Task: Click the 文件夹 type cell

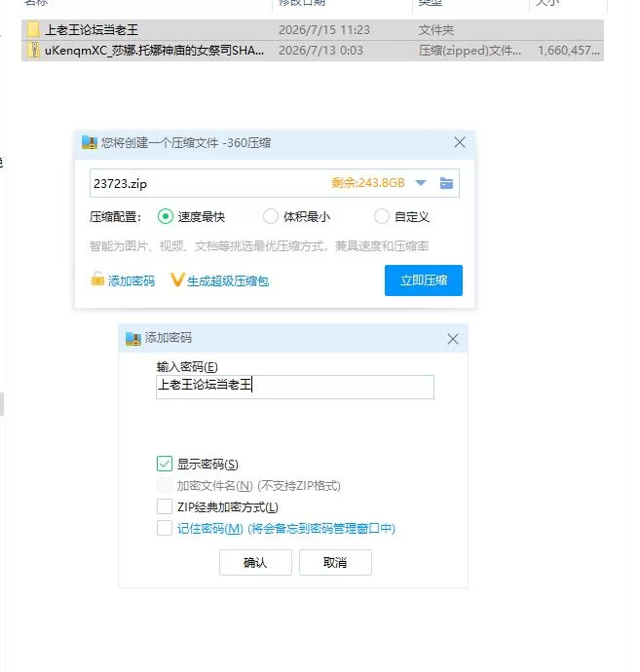Action: click(436, 30)
